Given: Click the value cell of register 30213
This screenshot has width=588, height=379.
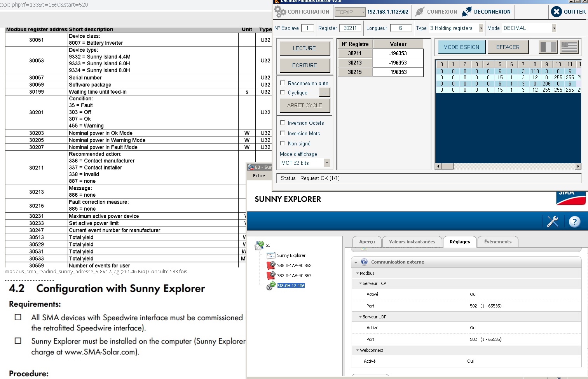Looking at the screenshot, I should pos(398,63).
